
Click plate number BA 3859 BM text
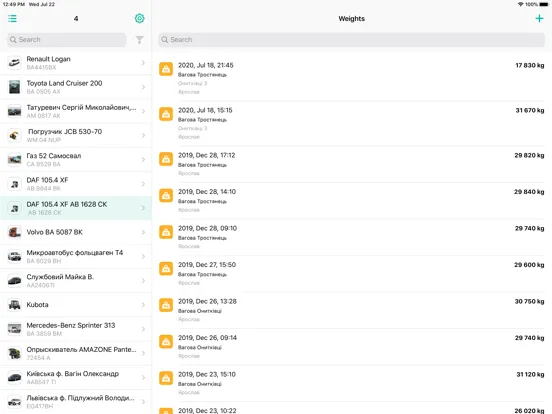[x=44, y=334]
